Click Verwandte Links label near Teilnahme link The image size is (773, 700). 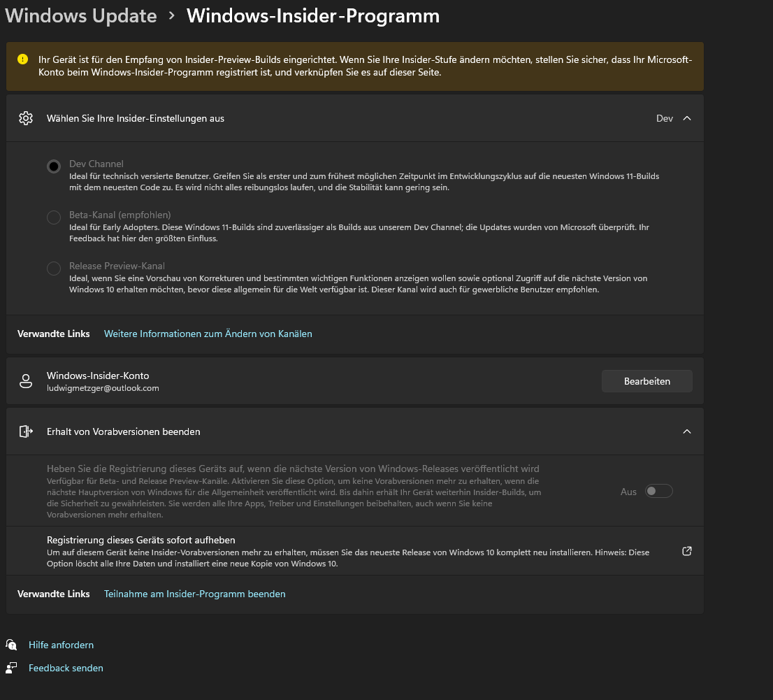coord(54,594)
